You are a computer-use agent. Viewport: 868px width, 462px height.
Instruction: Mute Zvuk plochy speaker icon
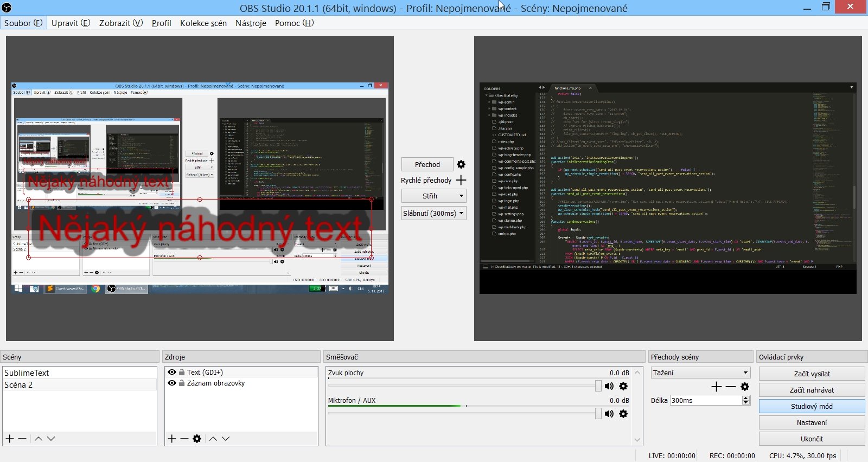pyautogui.click(x=609, y=386)
